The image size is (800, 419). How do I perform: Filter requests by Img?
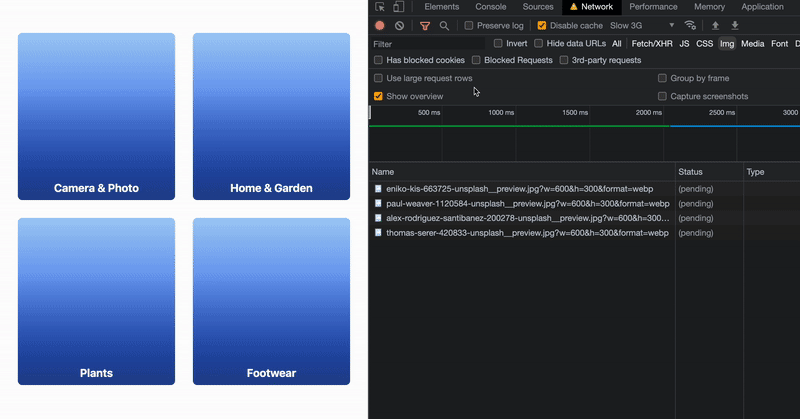click(727, 44)
